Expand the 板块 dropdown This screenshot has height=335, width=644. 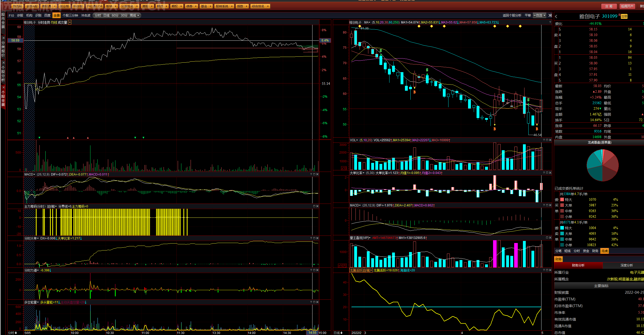(116, 6)
